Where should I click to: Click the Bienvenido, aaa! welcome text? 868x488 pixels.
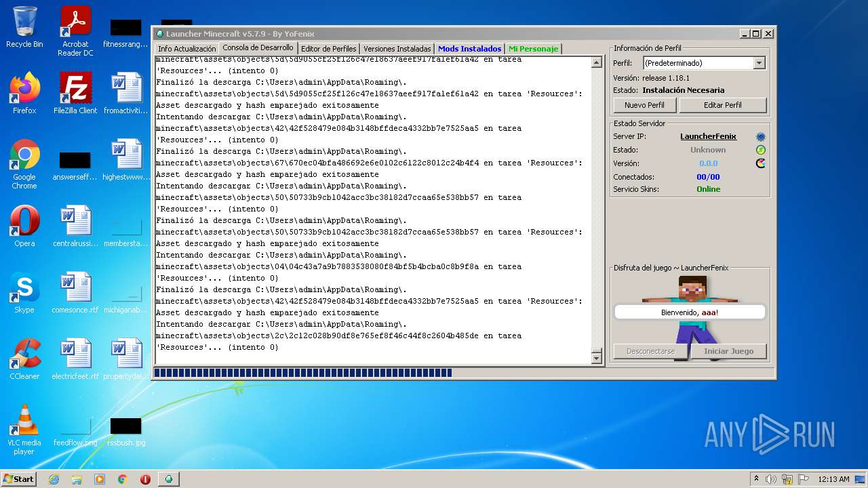689,312
